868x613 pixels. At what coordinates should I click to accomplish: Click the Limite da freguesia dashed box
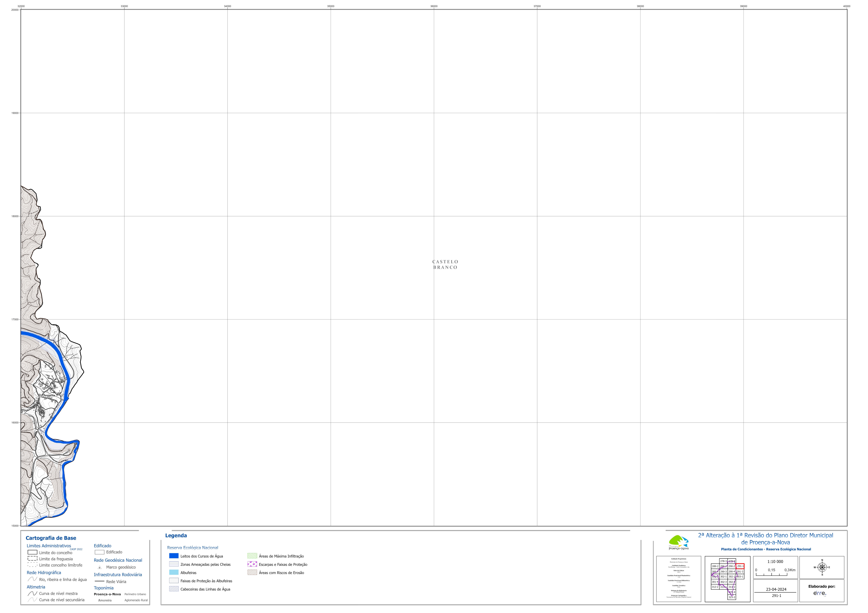[33, 559]
